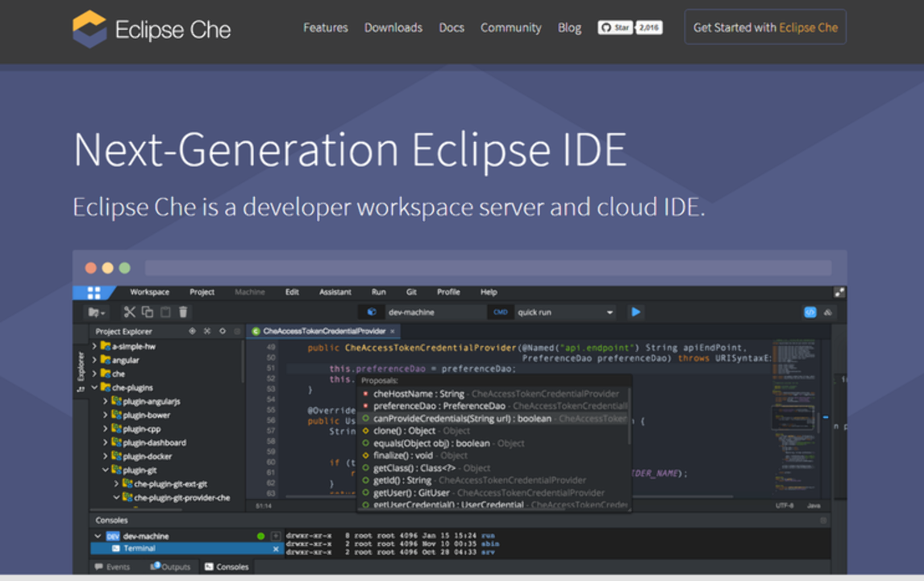
Task: Open the Profile menu
Action: coord(448,292)
